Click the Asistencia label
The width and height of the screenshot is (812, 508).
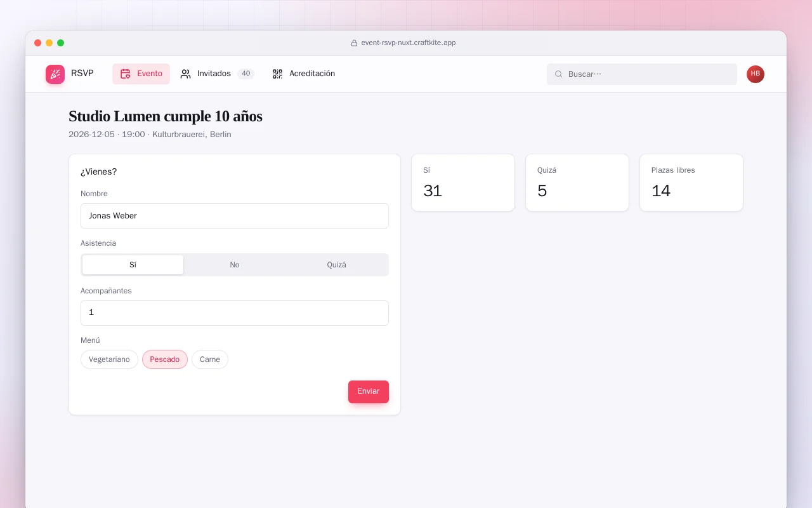pos(98,243)
